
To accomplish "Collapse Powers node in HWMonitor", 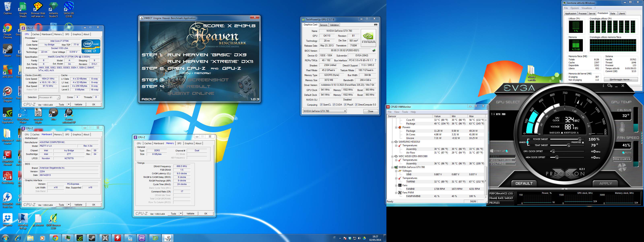I will point(396,127).
